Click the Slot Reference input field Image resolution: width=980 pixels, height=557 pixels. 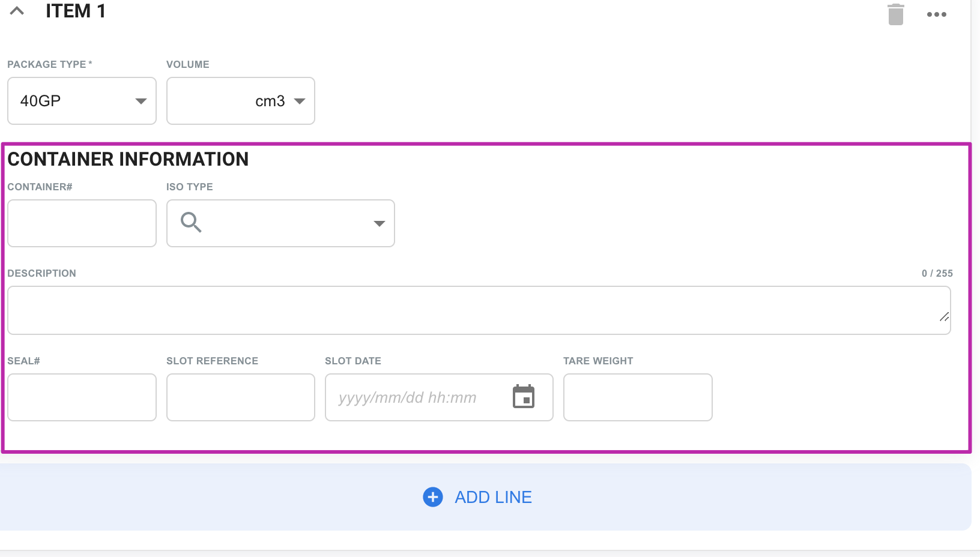(x=240, y=397)
